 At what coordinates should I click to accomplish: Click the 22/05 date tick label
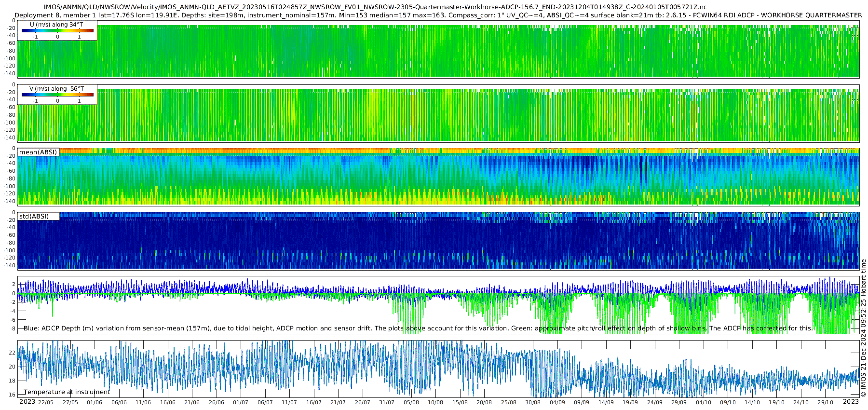46,402
